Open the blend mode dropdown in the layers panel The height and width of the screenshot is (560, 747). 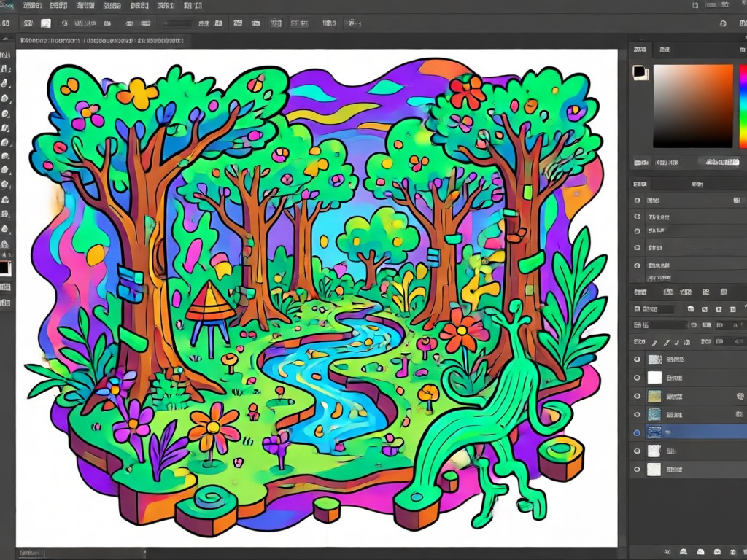click(661, 325)
